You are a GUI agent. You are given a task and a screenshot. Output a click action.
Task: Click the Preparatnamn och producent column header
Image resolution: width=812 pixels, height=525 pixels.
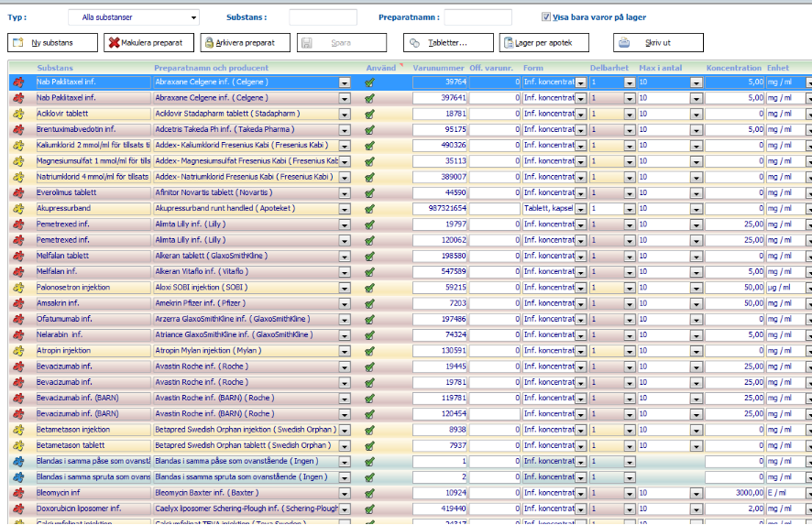(x=211, y=68)
